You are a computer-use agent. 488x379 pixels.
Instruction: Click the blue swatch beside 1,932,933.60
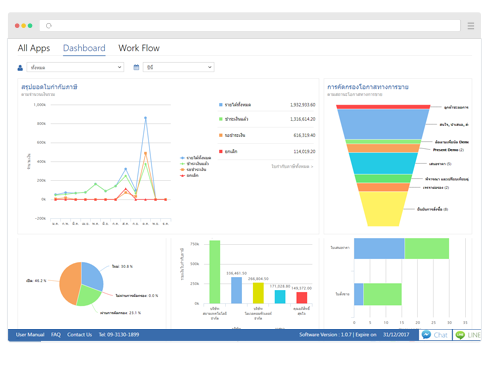221,105
